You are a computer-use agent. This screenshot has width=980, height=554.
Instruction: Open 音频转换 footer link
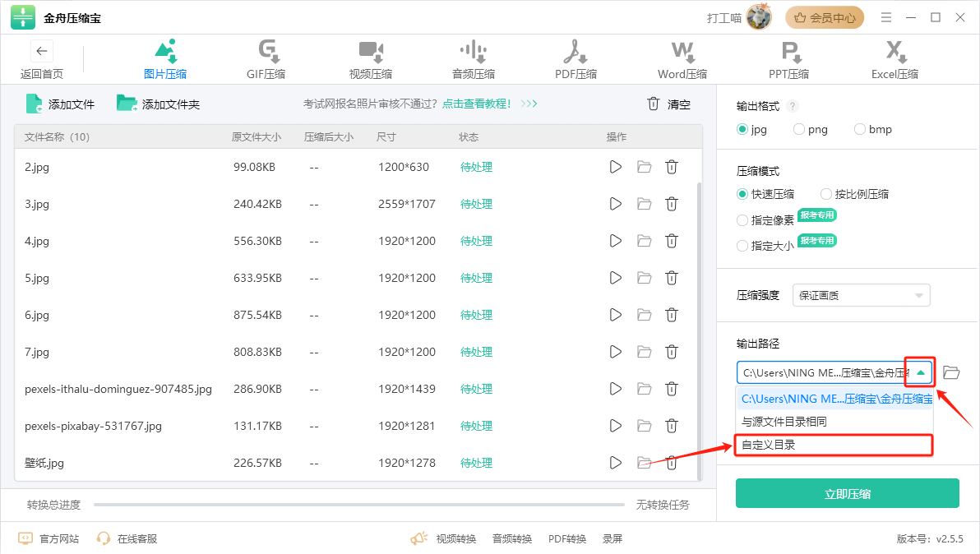(512, 538)
